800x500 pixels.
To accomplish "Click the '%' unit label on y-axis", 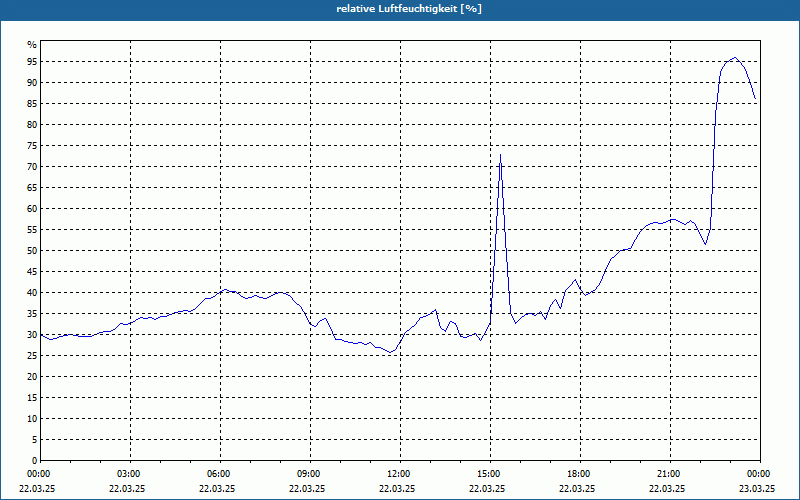I will (x=33, y=45).
